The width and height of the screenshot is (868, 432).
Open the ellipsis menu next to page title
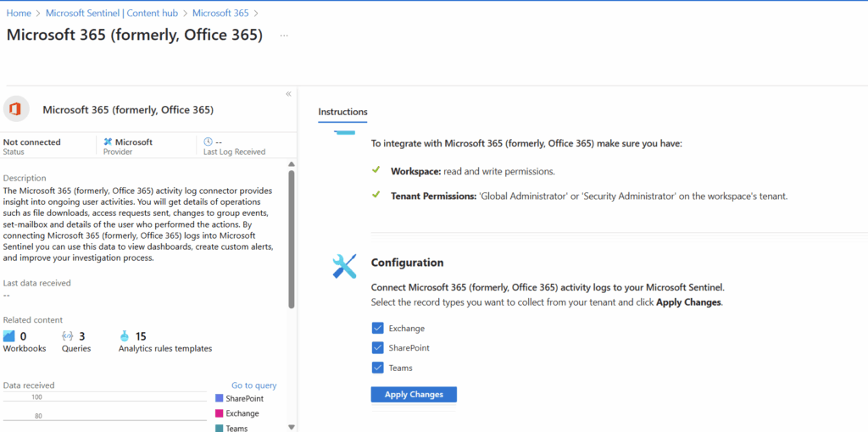click(284, 36)
